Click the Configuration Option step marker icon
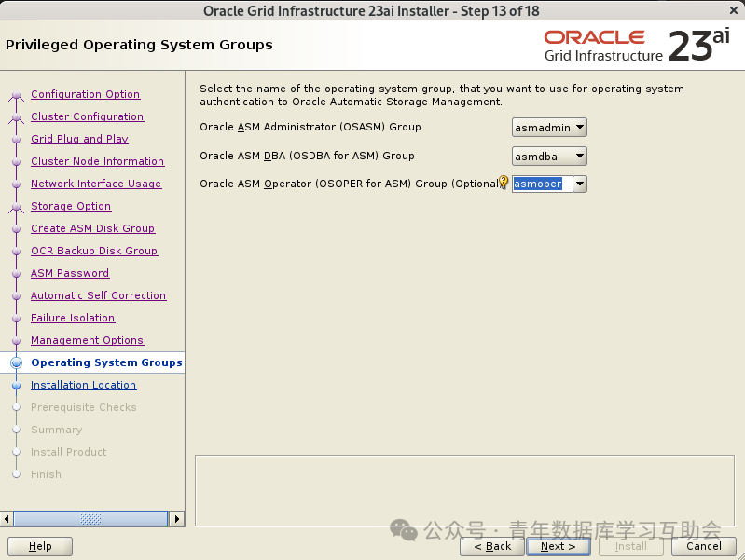The width and height of the screenshot is (745, 560). tap(16, 95)
